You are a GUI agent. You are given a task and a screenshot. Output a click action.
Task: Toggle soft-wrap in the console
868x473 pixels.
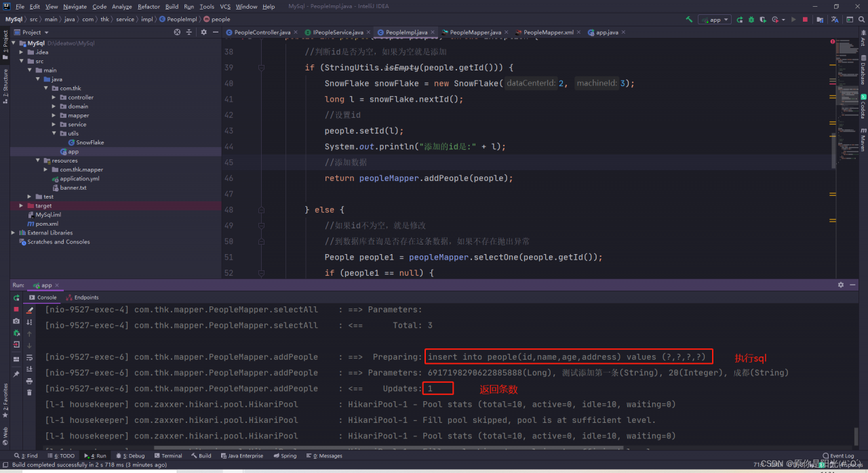tap(29, 357)
